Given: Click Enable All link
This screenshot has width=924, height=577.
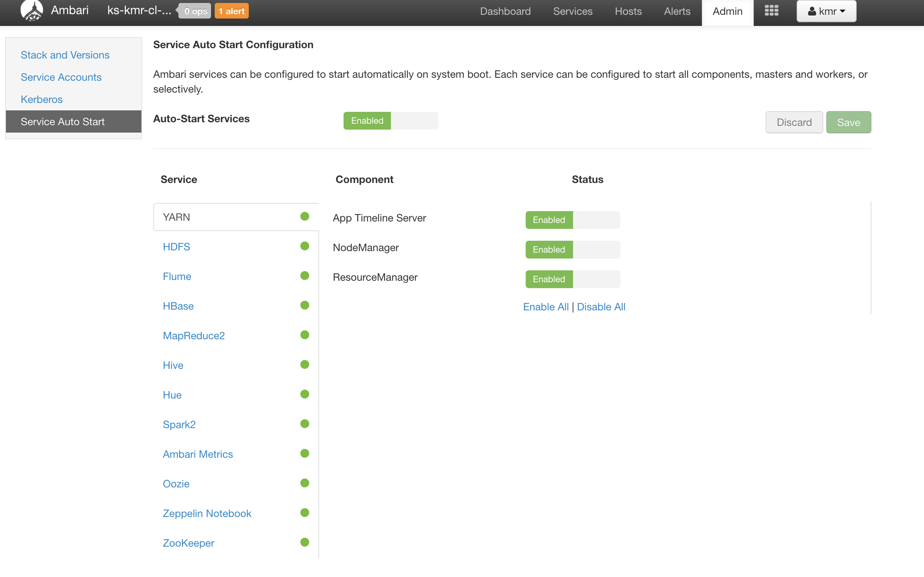Looking at the screenshot, I should (545, 307).
